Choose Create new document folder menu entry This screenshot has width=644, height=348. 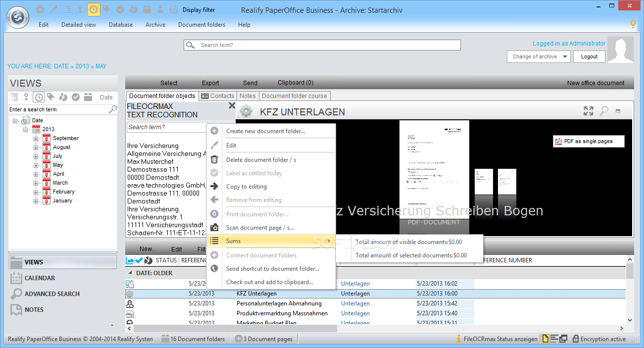click(271, 131)
